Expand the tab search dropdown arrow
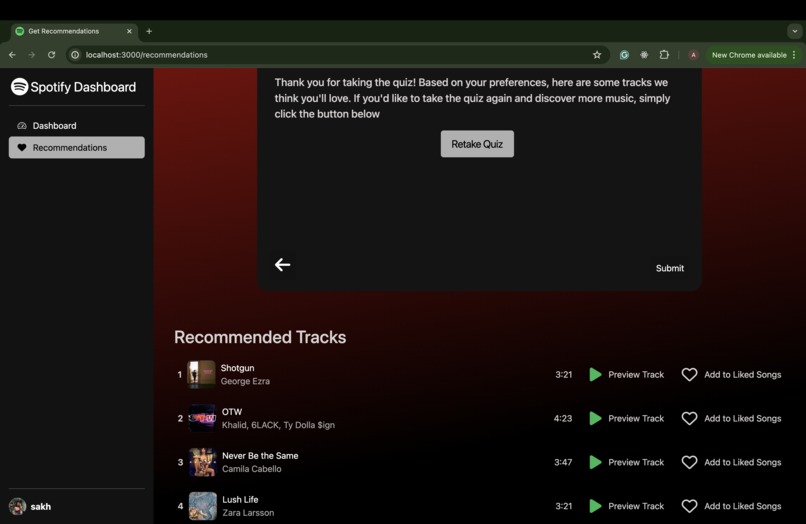The width and height of the screenshot is (806, 524). click(x=795, y=31)
